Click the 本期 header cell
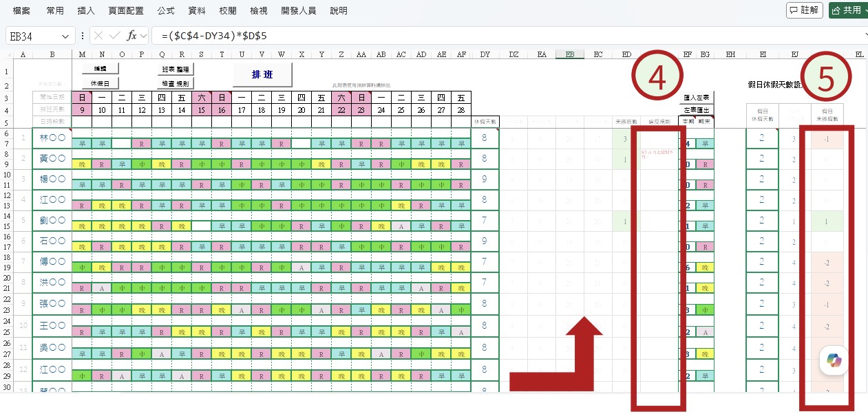 click(688, 122)
